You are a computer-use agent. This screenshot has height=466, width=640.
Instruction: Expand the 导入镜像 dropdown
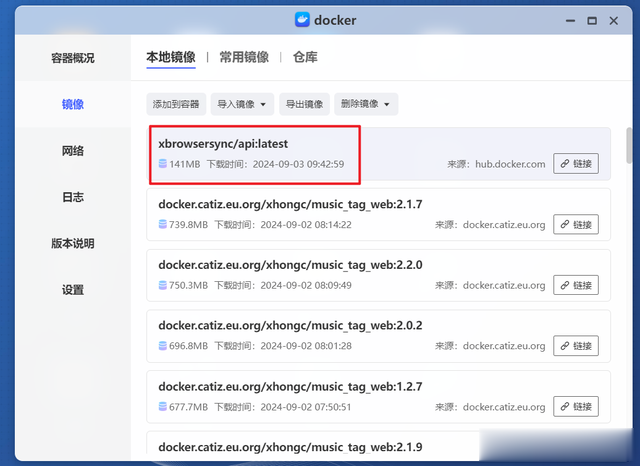242,104
